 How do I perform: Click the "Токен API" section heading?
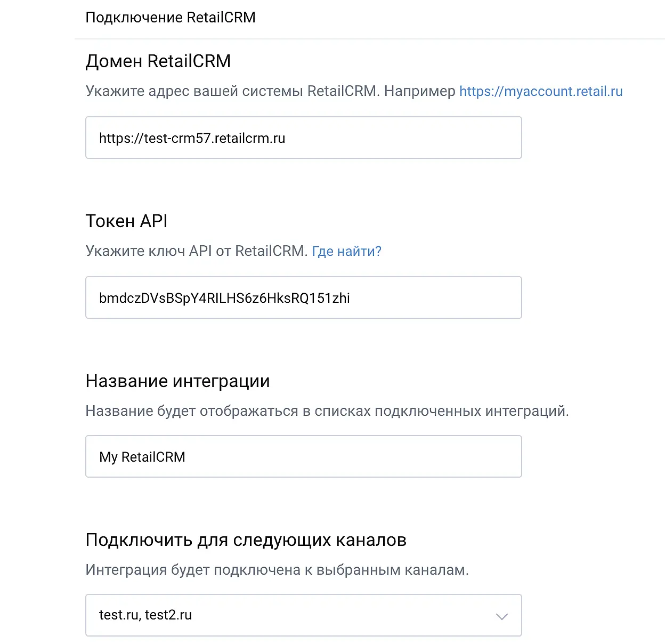(x=126, y=221)
